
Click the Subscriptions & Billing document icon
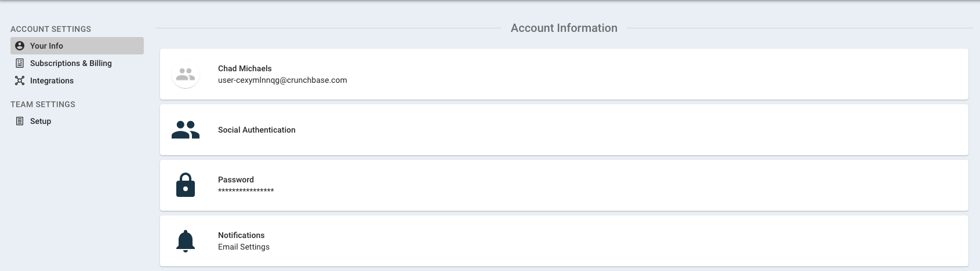tap(20, 63)
